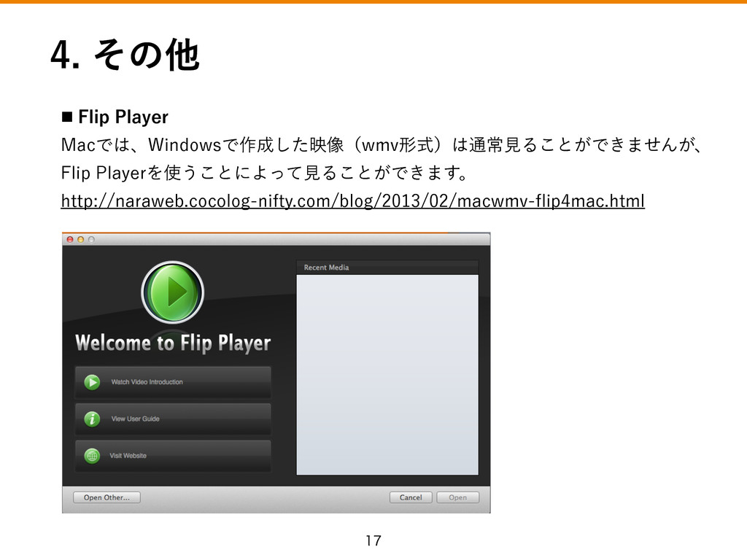Image resolution: width=747 pixels, height=560 pixels.
Task: Open View User Guide
Action: click(x=173, y=419)
